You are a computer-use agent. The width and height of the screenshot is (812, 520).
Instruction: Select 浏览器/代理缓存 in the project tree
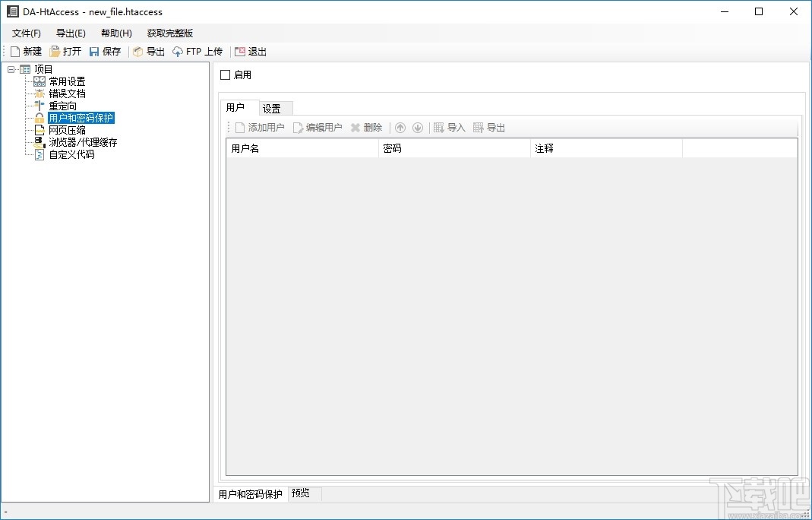pos(82,142)
